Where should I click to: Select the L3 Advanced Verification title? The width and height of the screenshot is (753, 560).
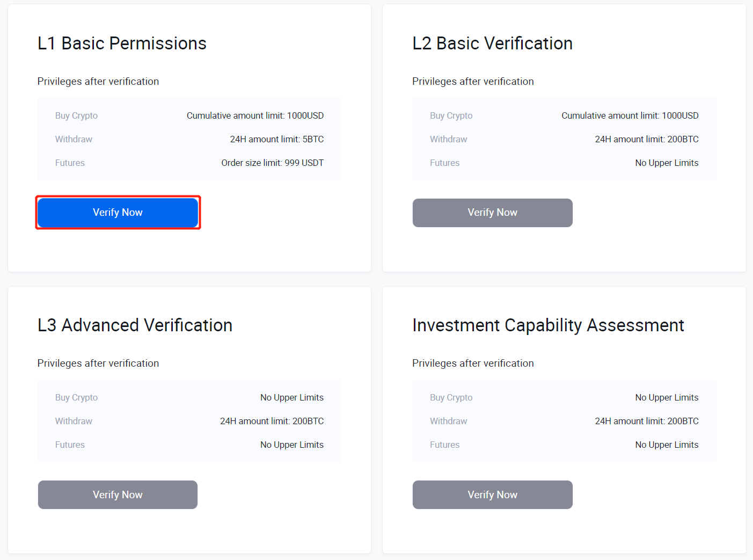[135, 325]
